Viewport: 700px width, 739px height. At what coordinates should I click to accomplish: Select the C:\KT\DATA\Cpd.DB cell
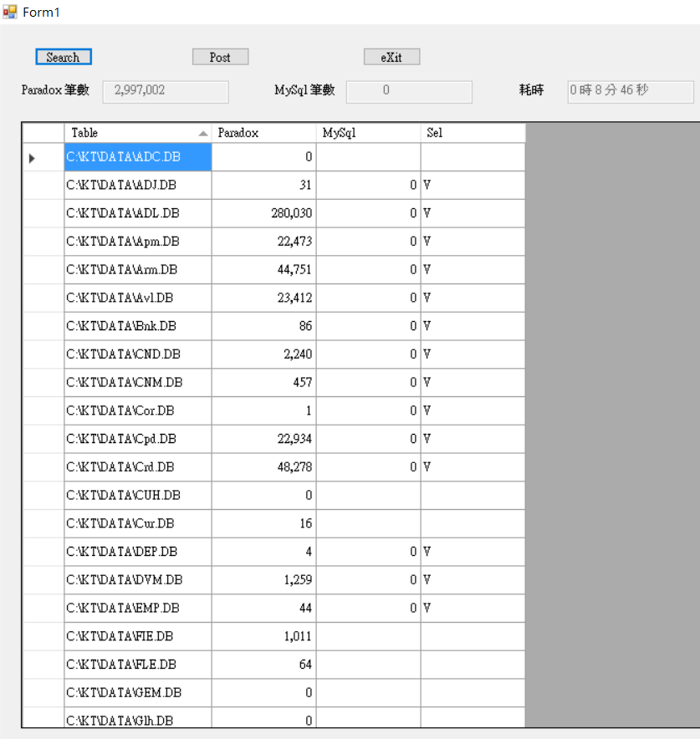[x=138, y=439]
